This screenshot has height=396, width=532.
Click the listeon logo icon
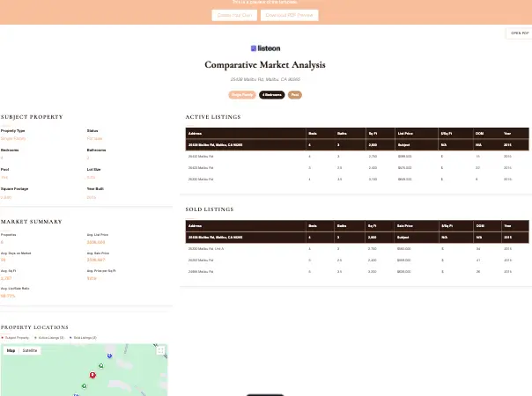pyautogui.click(x=253, y=48)
